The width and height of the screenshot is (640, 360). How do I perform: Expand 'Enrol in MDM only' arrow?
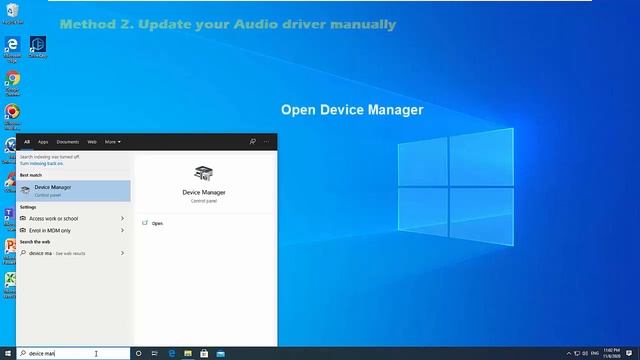click(x=122, y=231)
